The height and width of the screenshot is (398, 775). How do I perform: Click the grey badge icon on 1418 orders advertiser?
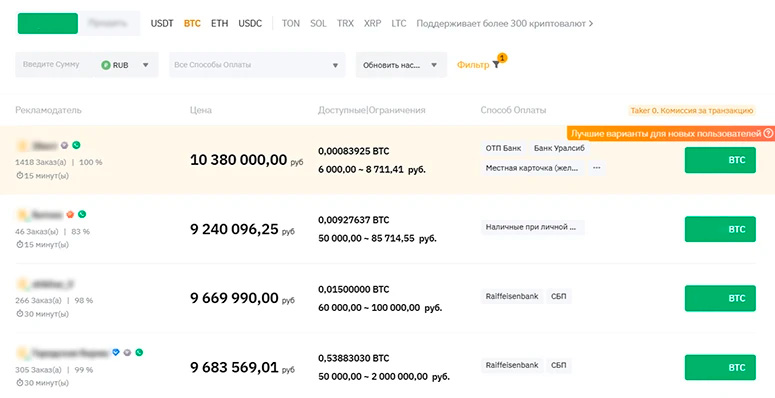pos(64,145)
